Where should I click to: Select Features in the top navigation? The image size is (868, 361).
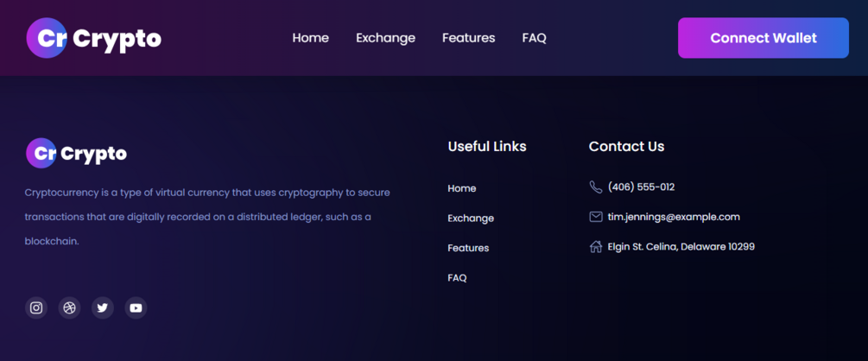coord(468,38)
